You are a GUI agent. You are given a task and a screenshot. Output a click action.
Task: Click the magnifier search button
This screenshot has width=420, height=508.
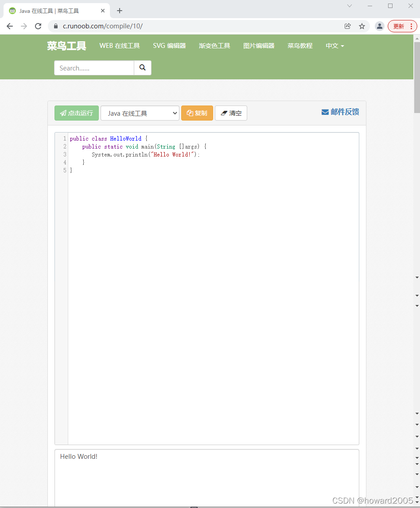(x=143, y=68)
